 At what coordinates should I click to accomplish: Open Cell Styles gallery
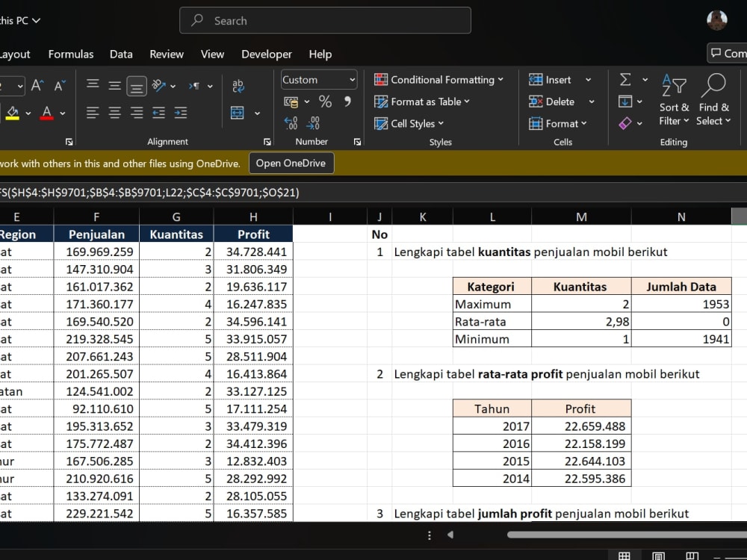pyautogui.click(x=409, y=124)
